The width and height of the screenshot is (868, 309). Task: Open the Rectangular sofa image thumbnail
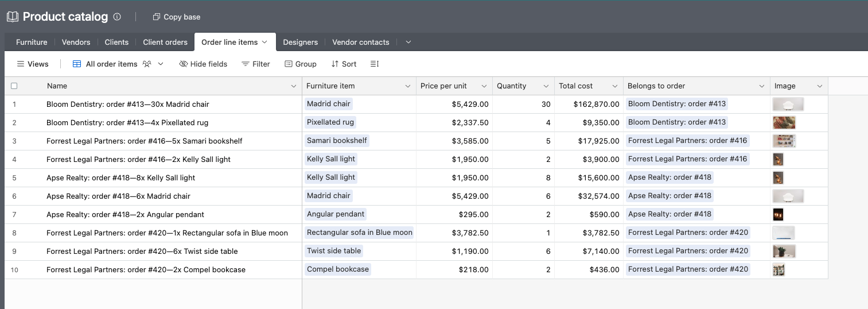coord(784,233)
